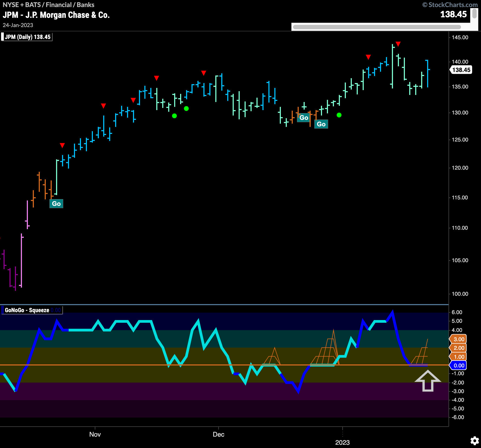The height and width of the screenshot is (448, 481).
Task: Click the green dot in early January
Action: point(339,115)
